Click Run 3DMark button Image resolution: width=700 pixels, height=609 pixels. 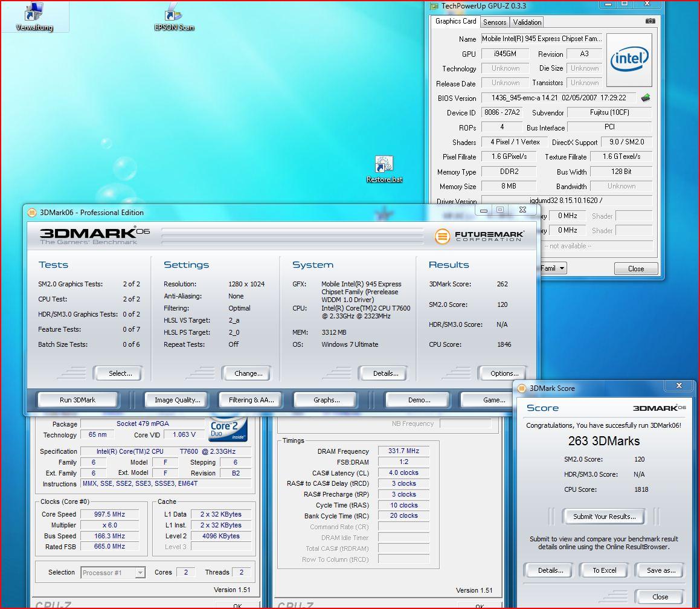pos(78,400)
